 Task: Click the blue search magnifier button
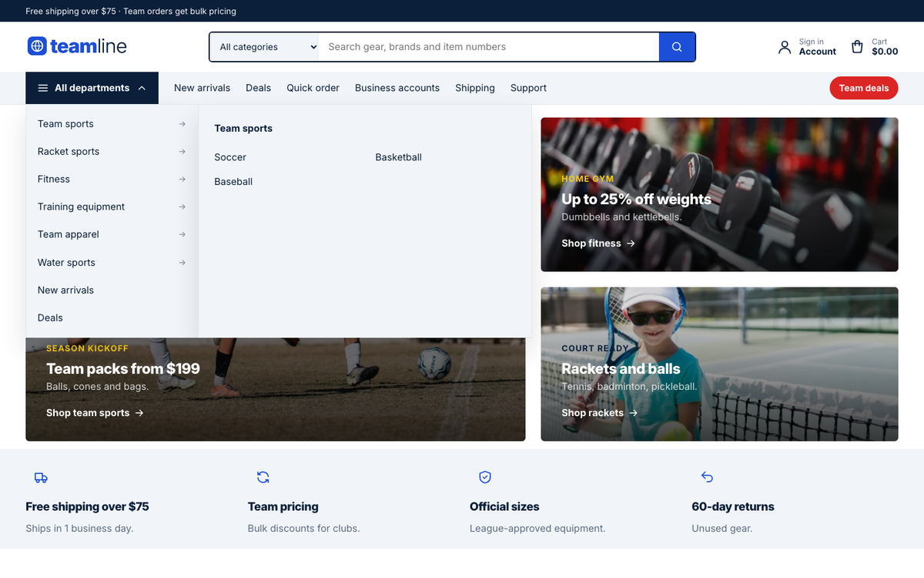tap(677, 47)
